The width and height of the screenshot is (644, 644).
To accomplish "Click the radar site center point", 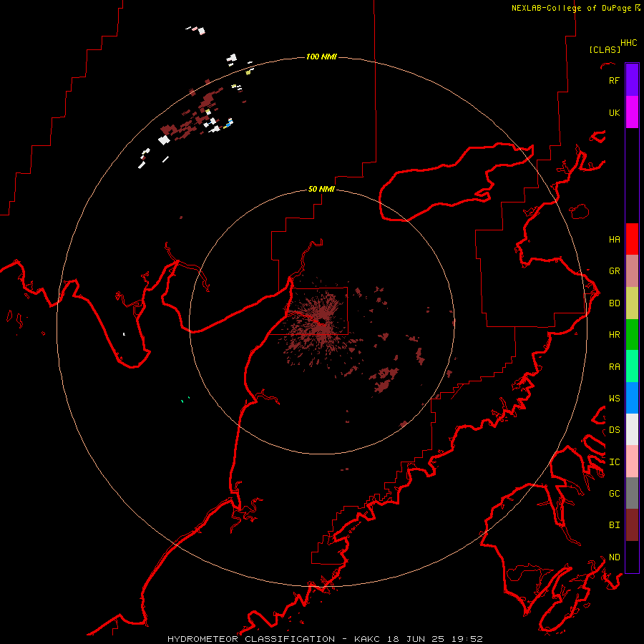I will coord(321,321).
